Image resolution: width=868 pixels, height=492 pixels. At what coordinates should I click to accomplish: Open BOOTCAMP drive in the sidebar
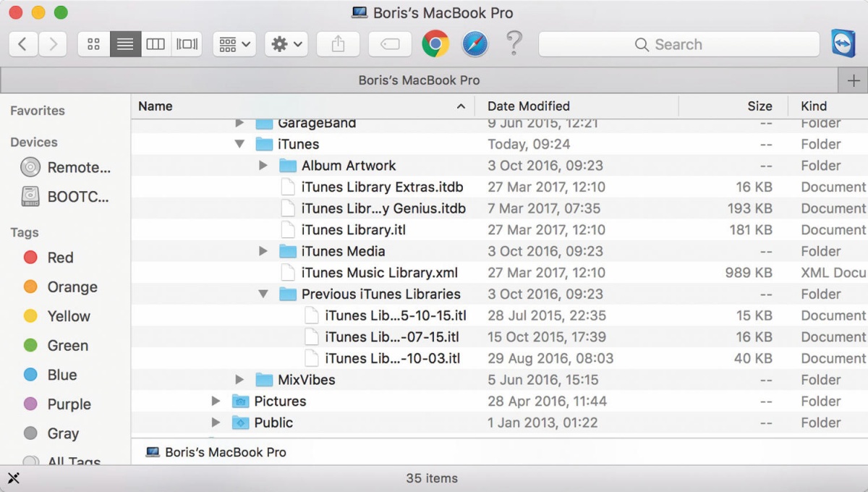[x=66, y=197]
